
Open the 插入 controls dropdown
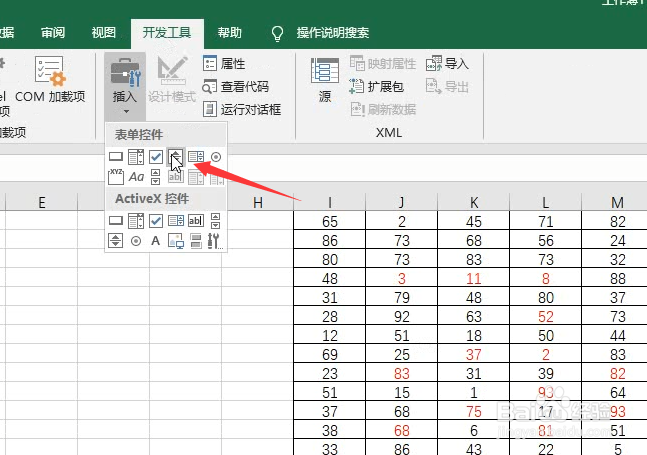click(125, 85)
